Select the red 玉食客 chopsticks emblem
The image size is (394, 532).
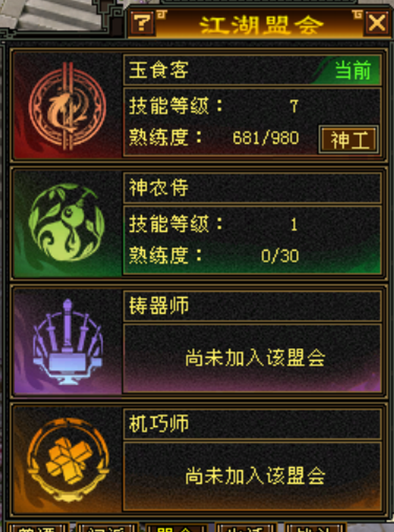67,106
